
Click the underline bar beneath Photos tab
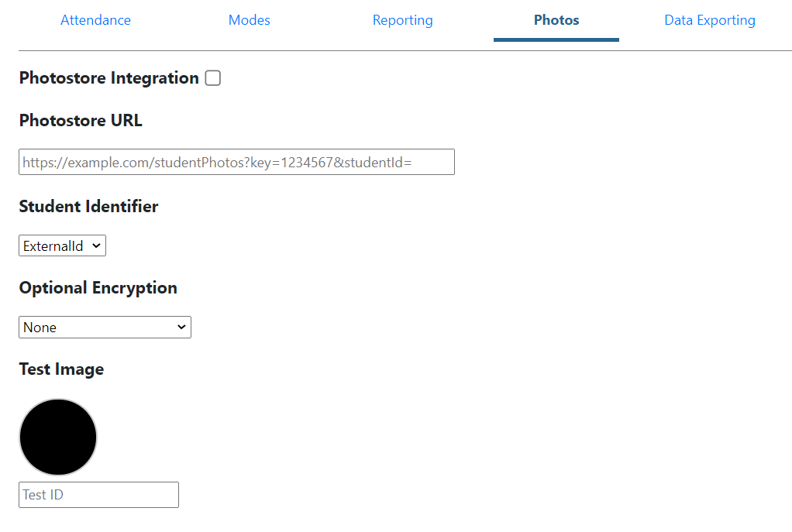(x=556, y=39)
